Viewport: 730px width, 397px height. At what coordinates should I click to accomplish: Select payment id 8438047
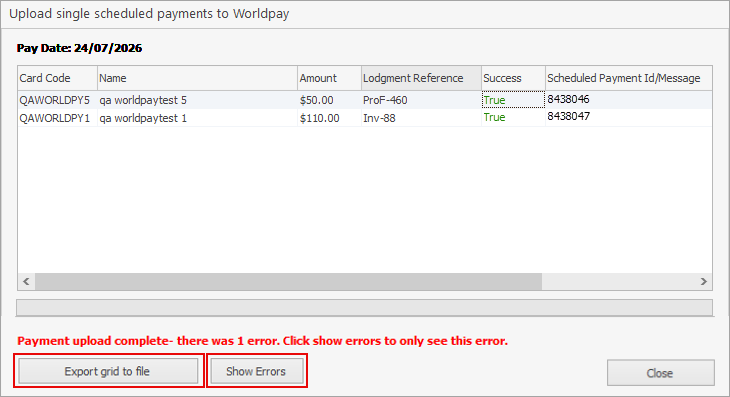pyautogui.click(x=629, y=117)
